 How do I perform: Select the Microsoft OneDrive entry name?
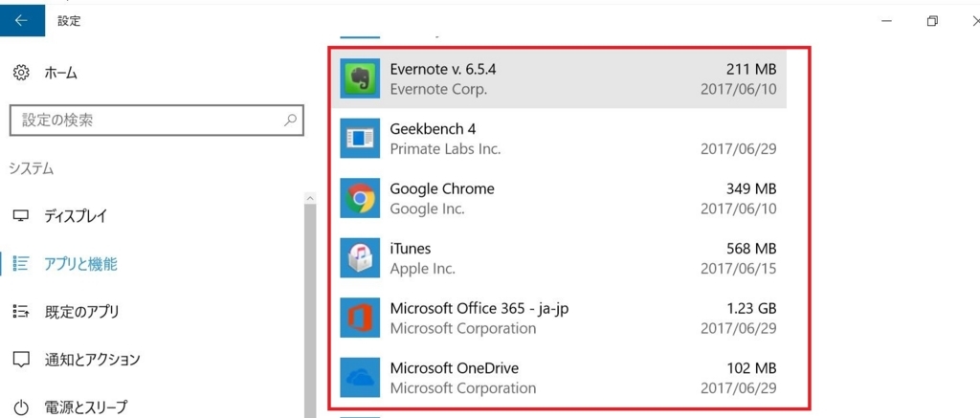coord(455,368)
